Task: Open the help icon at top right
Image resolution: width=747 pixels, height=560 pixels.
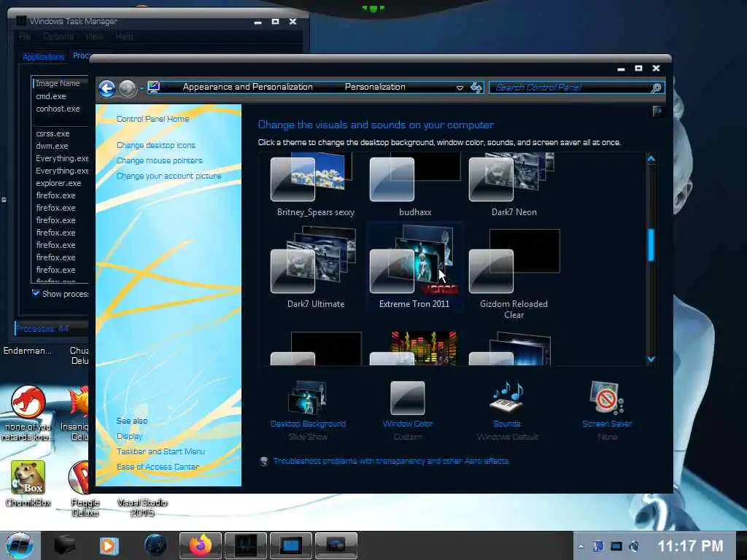Action: pyautogui.click(x=657, y=111)
